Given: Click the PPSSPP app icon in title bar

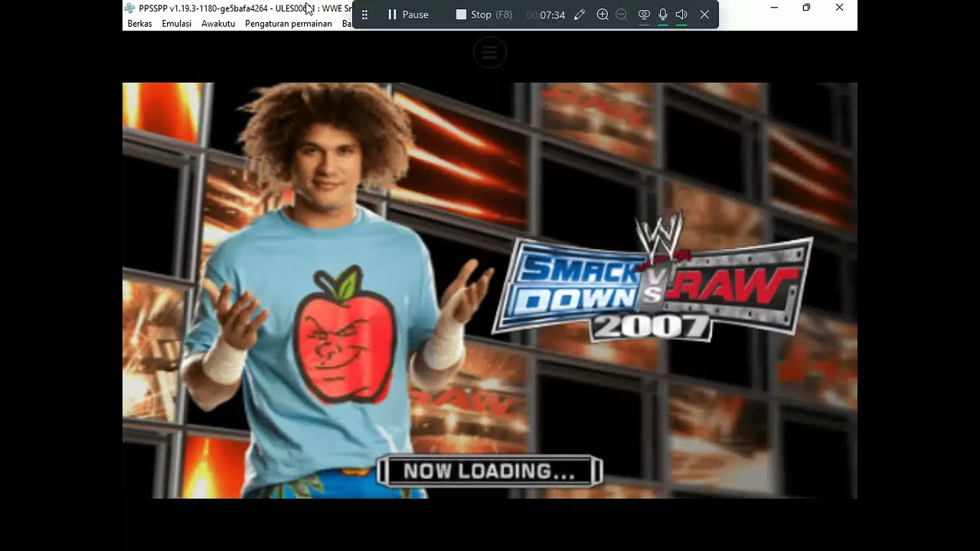Looking at the screenshot, I should [x=130, y=8].
